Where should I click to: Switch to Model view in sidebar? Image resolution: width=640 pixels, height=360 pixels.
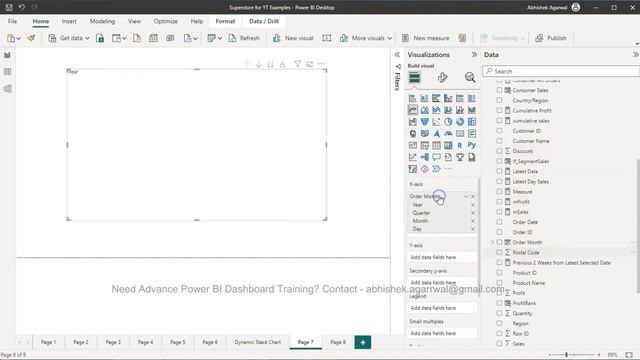tap(7, 89)
